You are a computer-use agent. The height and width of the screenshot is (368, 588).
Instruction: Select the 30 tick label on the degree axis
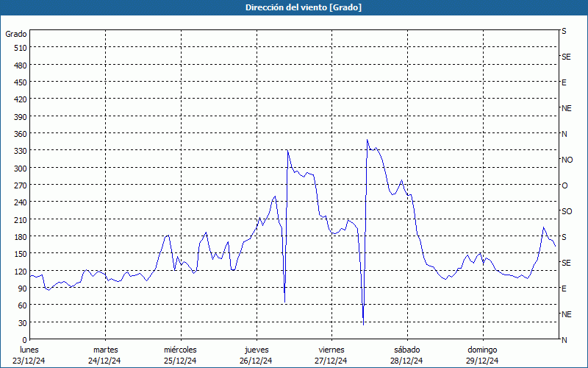click(x=23, y=322)
